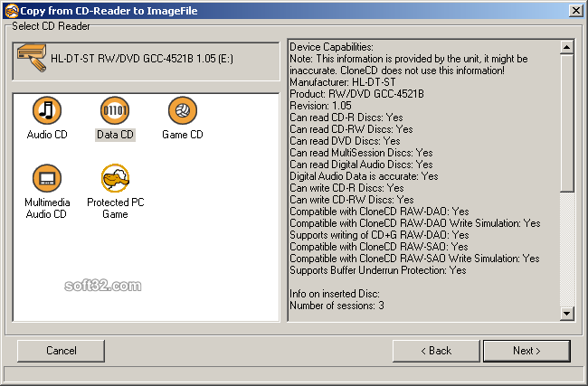Image resolution: width=588 pixels, height=386 pixels.
Task: Select the Protected PC Game icon
Action: tap(115, 178)
